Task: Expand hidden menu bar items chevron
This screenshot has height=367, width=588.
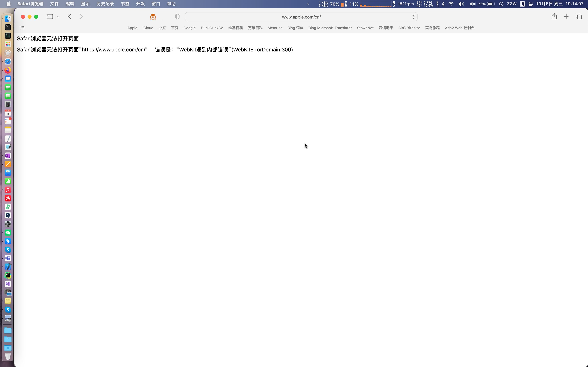Action: click(308, 4)
